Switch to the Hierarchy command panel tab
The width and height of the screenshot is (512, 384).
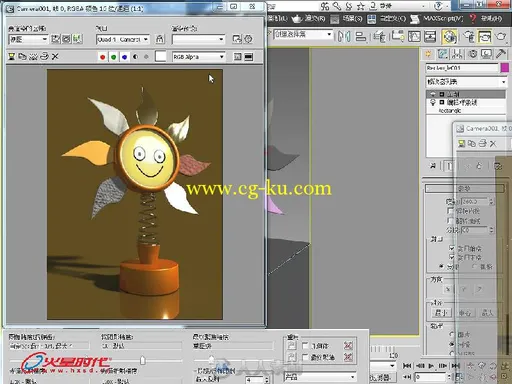click(458, 54)
